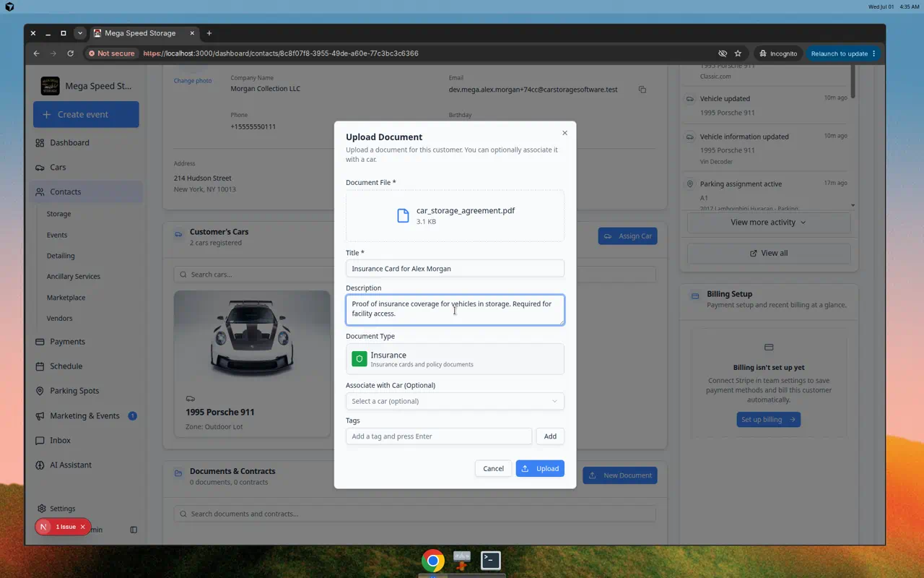Click the Relaunch to update button

click(843, 53)
